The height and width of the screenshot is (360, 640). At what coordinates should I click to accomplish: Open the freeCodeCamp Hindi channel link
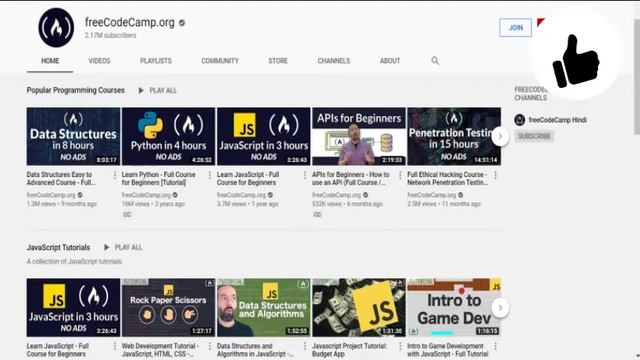558,120
